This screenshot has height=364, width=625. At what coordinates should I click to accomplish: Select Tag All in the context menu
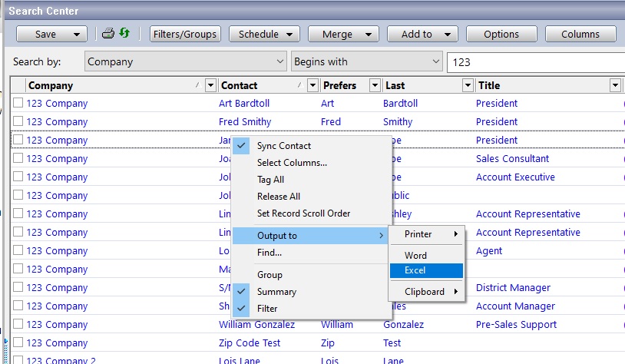tap(270, 180)
